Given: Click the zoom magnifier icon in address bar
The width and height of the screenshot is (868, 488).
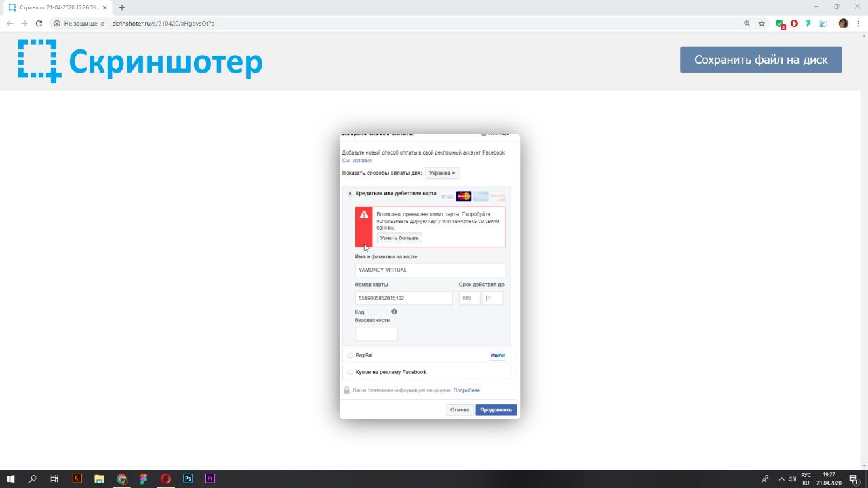Looking at the screenshot, I should (x=747, y=23).
